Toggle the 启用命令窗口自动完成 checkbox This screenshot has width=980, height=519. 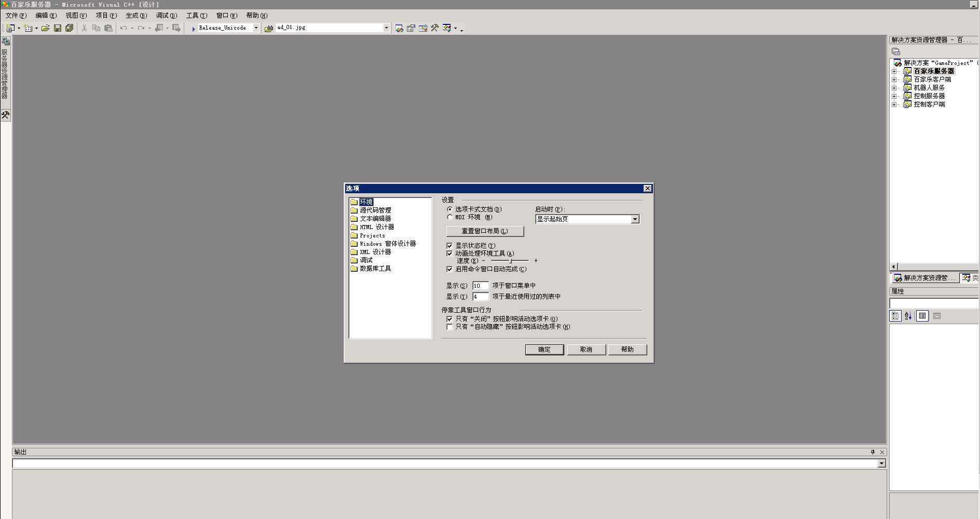click(450, 269)
